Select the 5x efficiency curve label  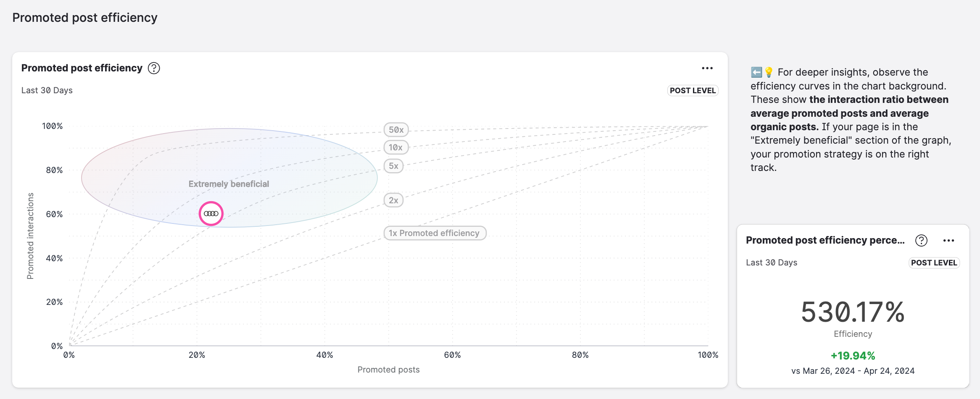393,166
